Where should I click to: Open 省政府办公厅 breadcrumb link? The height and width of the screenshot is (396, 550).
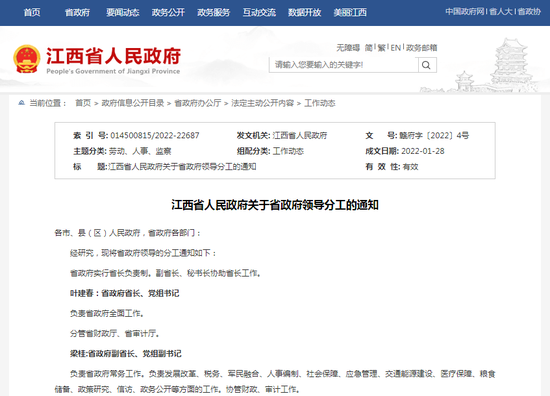pyautogui.click(x=198, y=103)
